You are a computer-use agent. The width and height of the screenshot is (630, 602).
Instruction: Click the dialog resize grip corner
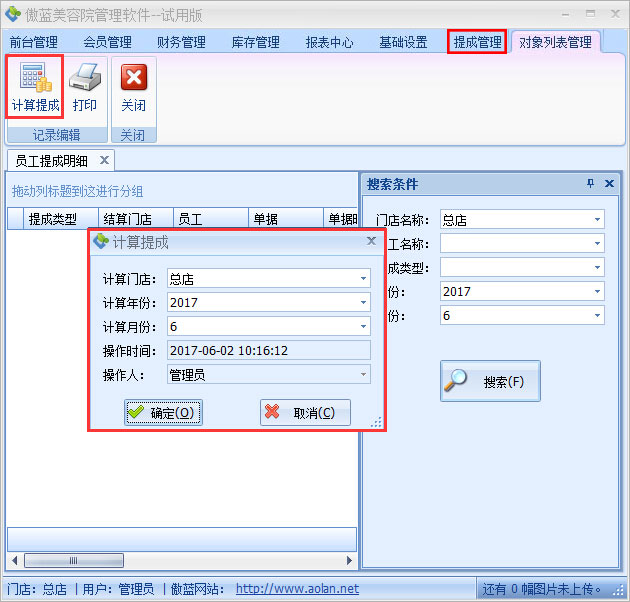point(377,422)
